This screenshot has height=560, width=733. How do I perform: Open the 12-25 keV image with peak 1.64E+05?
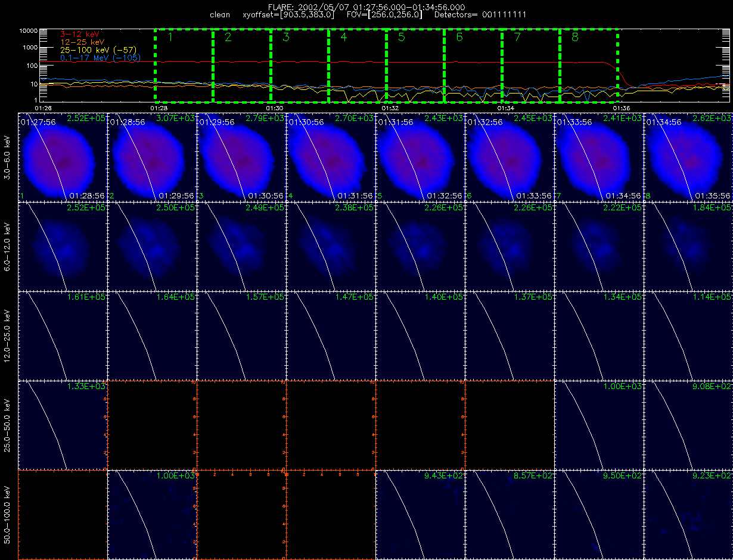[x=152, y=335]
